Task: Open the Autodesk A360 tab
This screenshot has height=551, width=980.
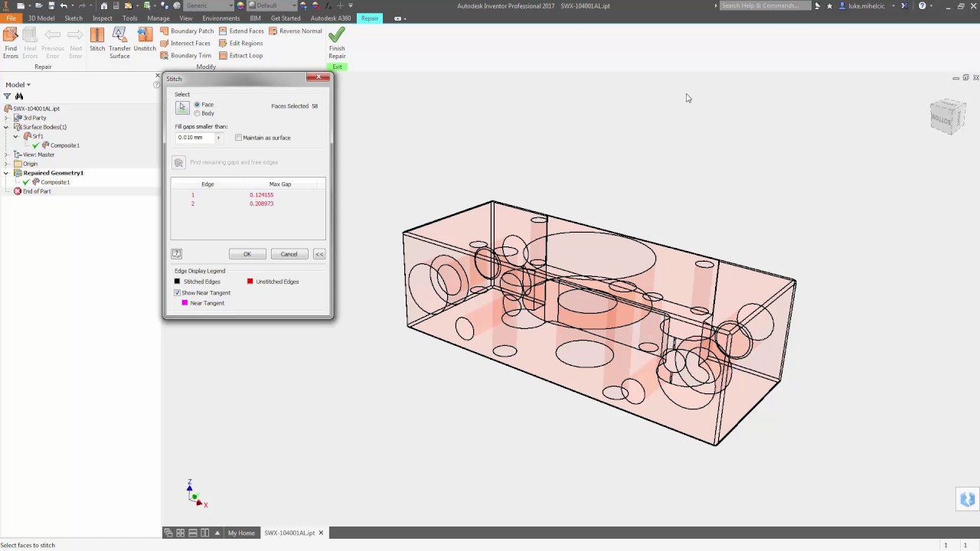Action: pyautogui.click(x=331, y=18)
